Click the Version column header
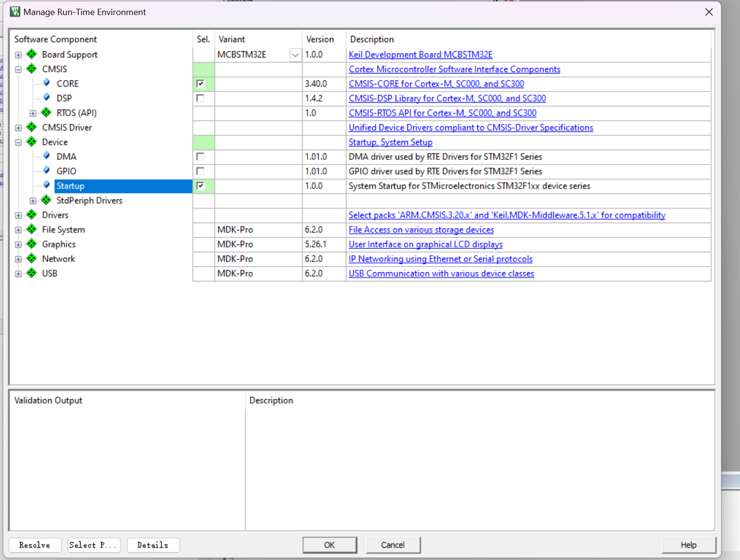The width and height of the screenshot is (740, 560). point(320,39)
